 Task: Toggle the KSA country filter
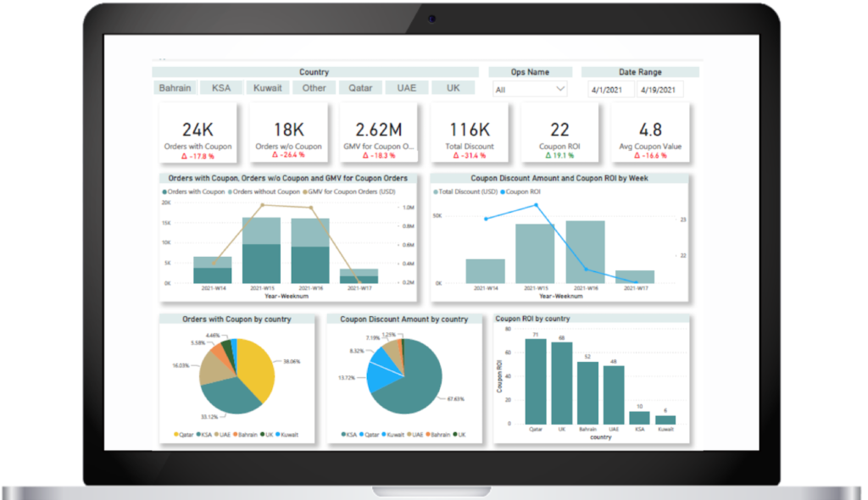221,88
